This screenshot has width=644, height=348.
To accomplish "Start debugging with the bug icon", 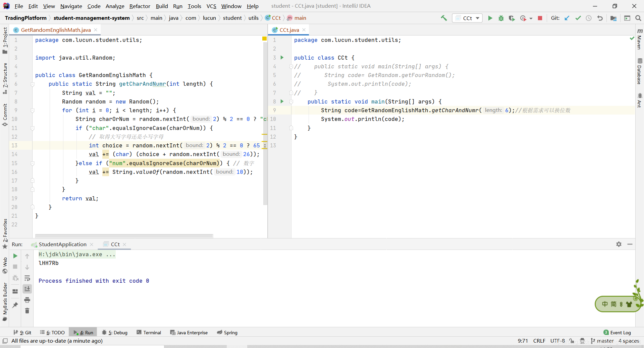I will (501, 18).
